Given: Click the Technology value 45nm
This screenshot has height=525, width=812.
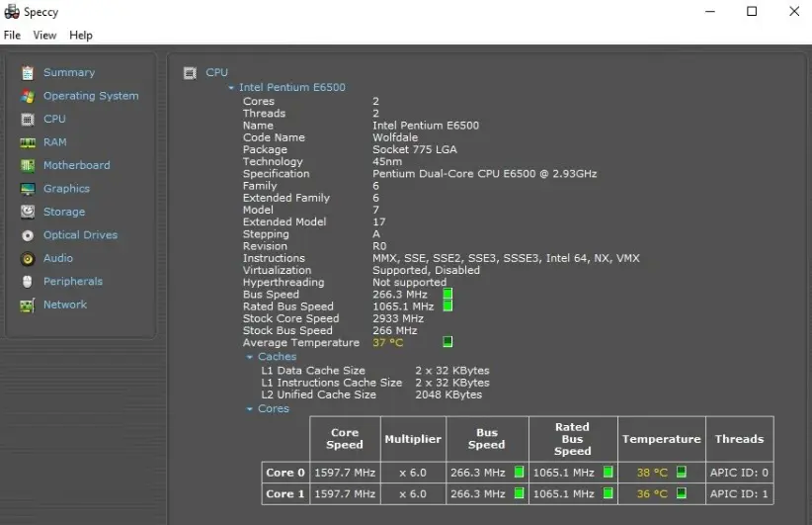Looking at the screenshot, I should tap(387, 162).
